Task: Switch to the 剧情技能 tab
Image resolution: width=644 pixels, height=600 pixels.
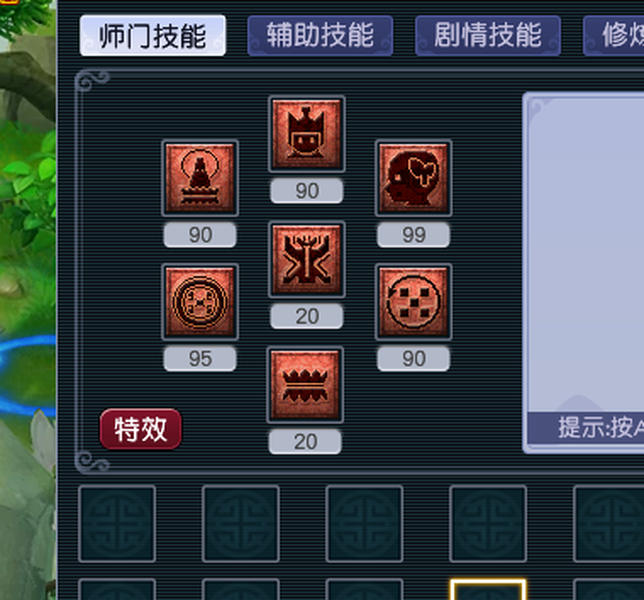Action: (488, 36)
